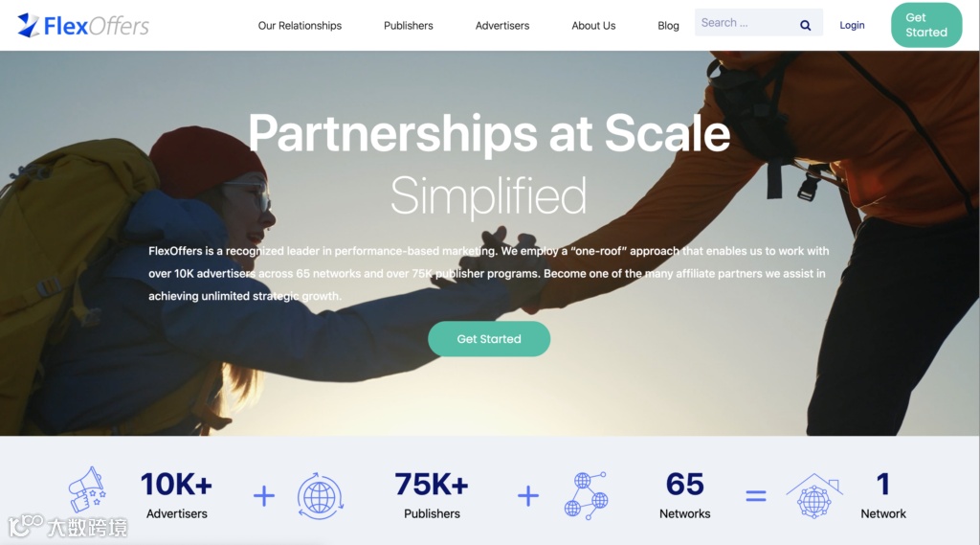Click the rotating globe Publishers icon
The height and width of the screenshot is (545, 980).
click(x=320, y=497)
